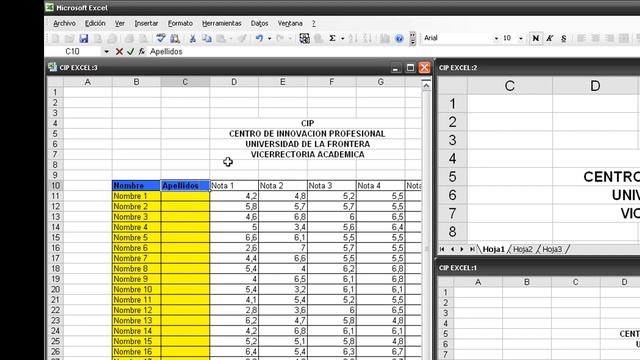Toggle merge and center cells
The width and height of the screenshot is (640, 360).
pos(624,38)
